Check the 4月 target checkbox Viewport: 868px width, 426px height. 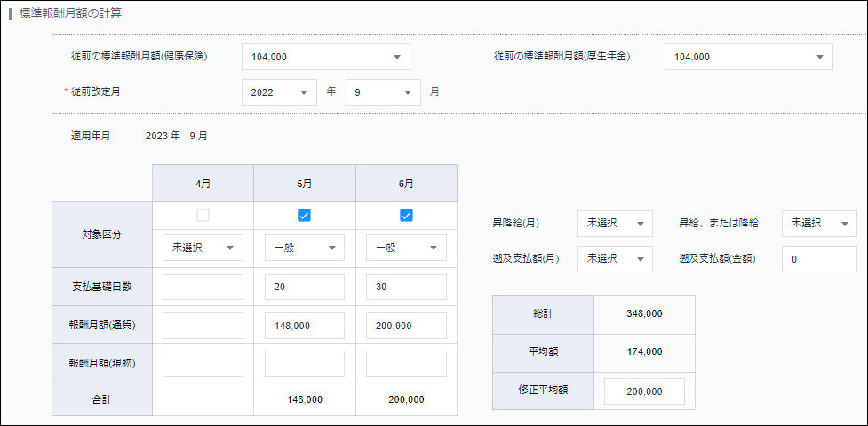(203, 215)
